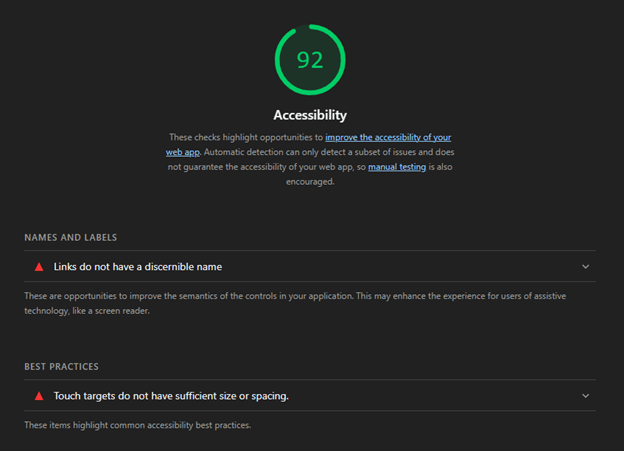Click the 'These items highlight common accessibility best practices' text

[138, 425]
